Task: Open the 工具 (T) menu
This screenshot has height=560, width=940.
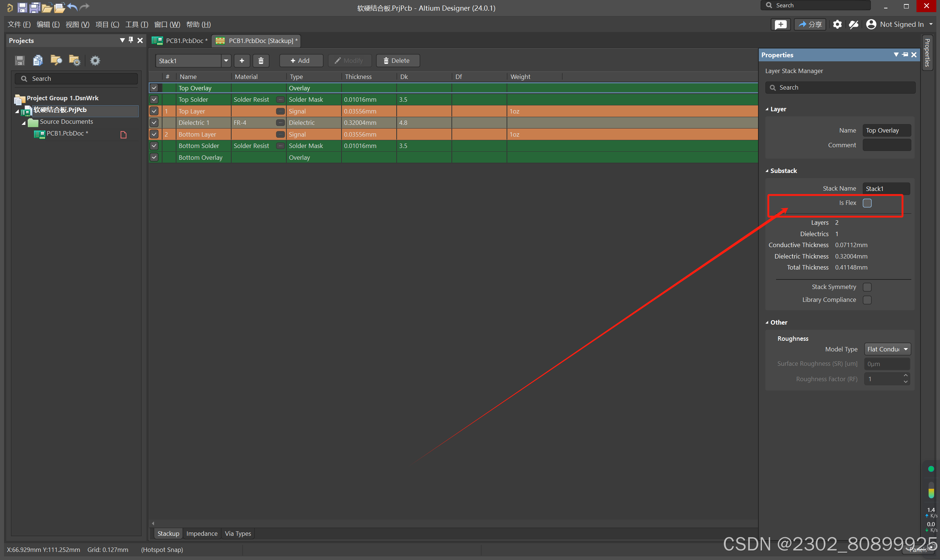Action: (136, 25)
